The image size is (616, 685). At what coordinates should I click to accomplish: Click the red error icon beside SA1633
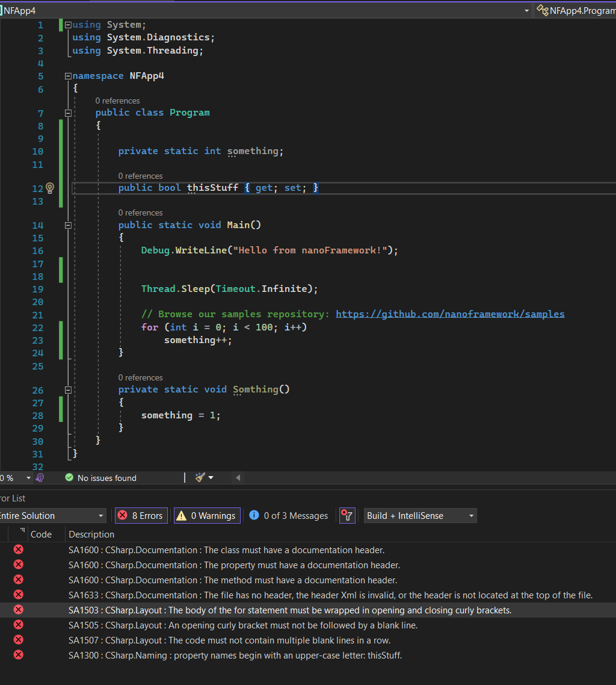[17, 595]
